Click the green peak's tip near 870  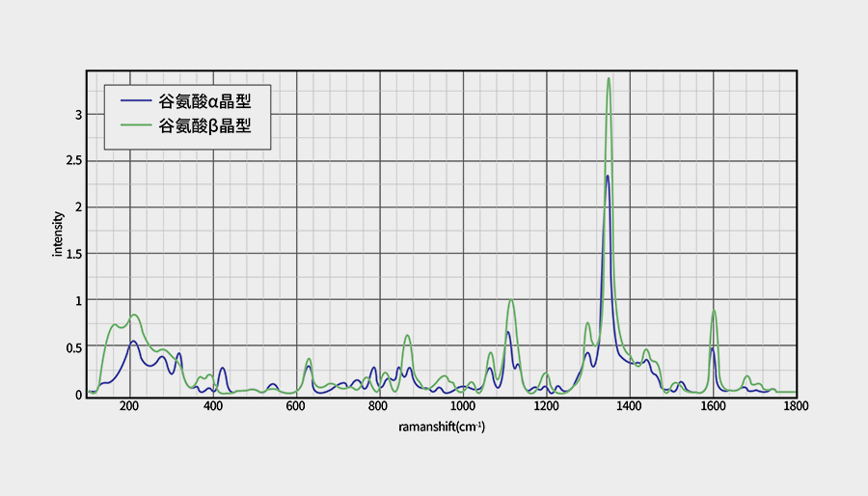[x=407, y=335]
